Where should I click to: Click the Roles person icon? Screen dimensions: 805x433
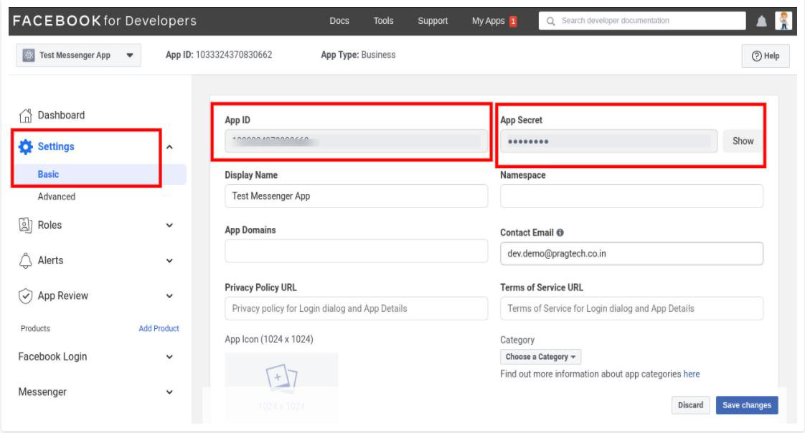pos(25,225)
